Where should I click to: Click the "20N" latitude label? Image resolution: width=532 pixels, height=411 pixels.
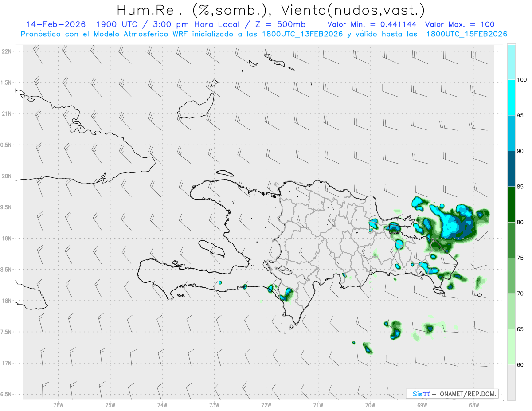(6, 176)
